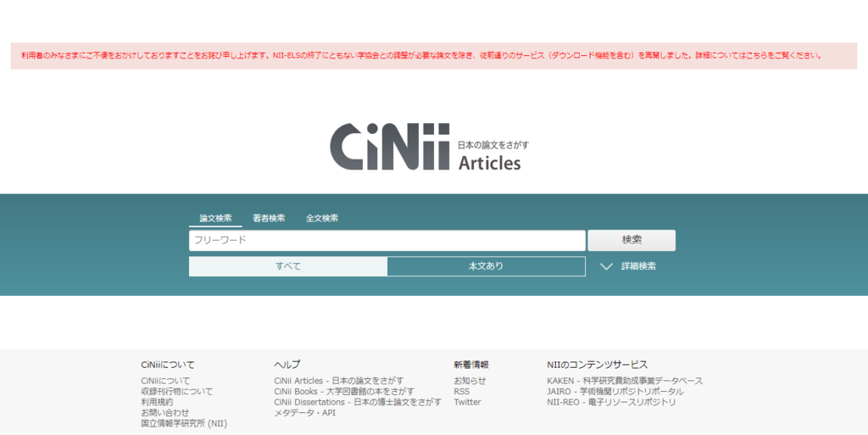
Task: Open the 全文検索 tab
Action: click(321, 218)
